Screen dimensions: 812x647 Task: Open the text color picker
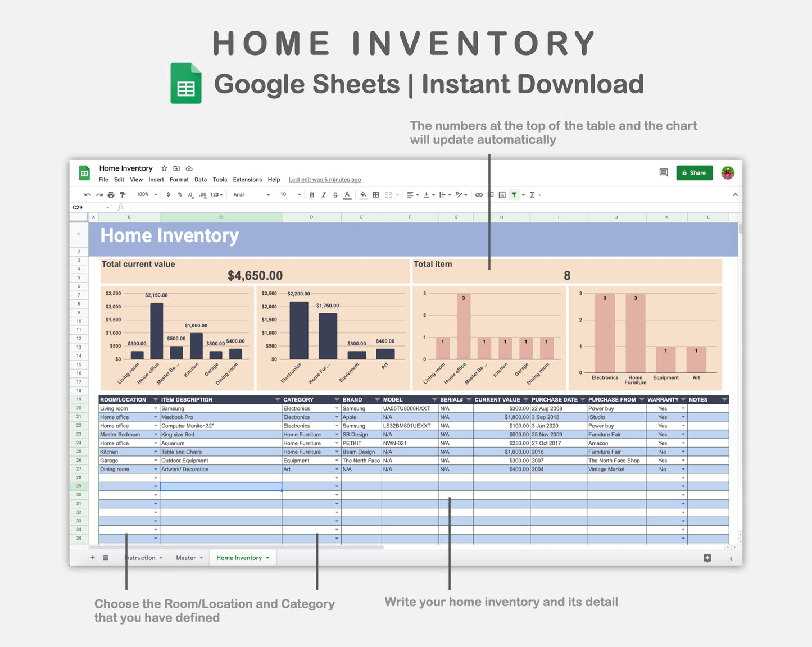click(x=347, y=194)
